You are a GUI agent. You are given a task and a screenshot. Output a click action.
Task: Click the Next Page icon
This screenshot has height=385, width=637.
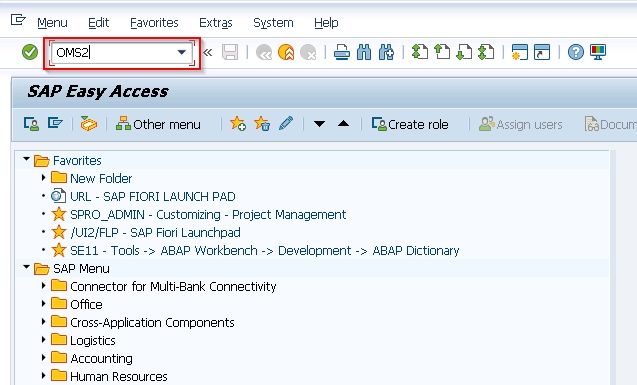click(464, 52)
